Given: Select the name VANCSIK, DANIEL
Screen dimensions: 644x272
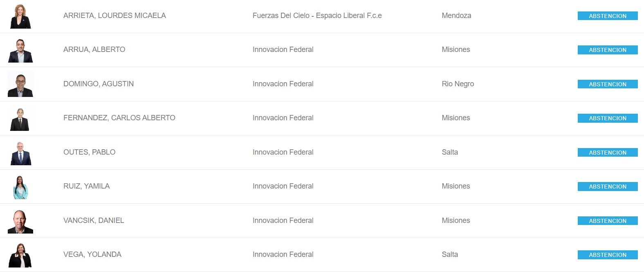Looking at the screenshot, I should pos(94,220).
